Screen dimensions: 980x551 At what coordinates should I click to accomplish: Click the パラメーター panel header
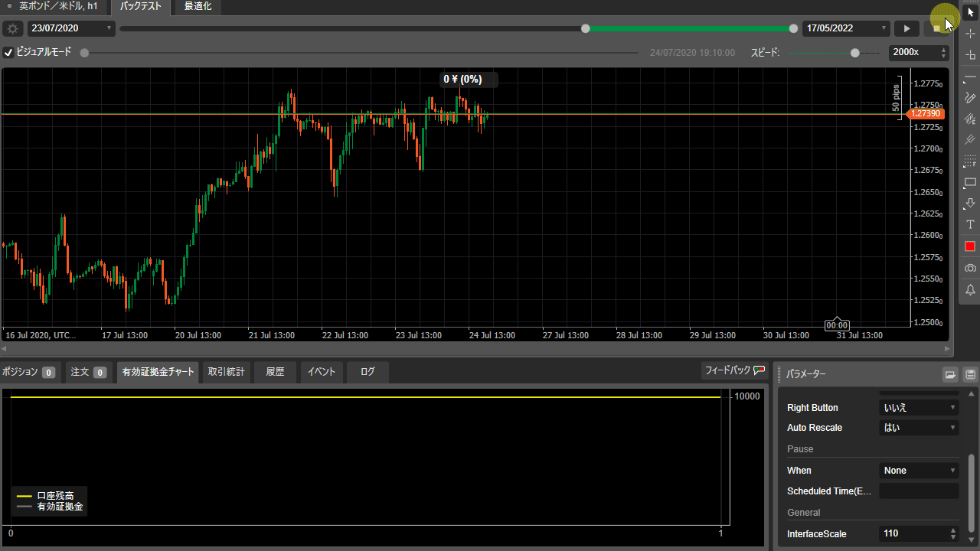pyautogui.click(x=807, y=374)
